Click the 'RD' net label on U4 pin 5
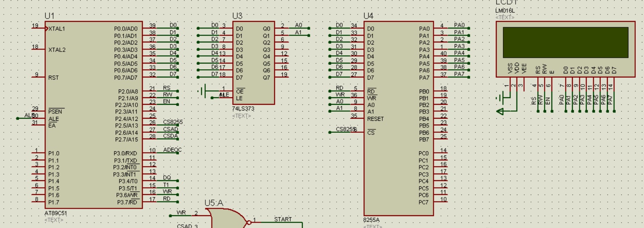This screenshot has width=644, height=228. coord(339,88)
